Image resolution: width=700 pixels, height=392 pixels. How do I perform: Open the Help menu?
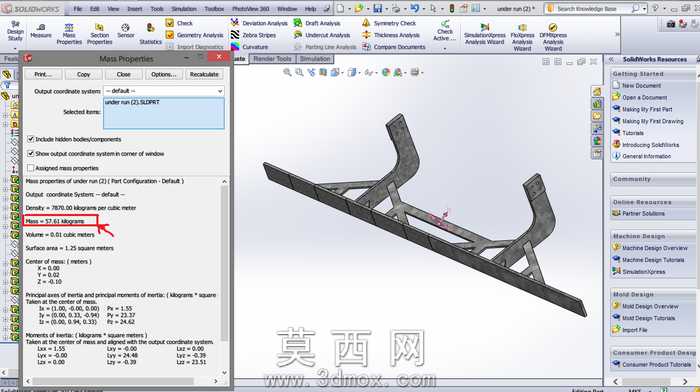[310, 8]
